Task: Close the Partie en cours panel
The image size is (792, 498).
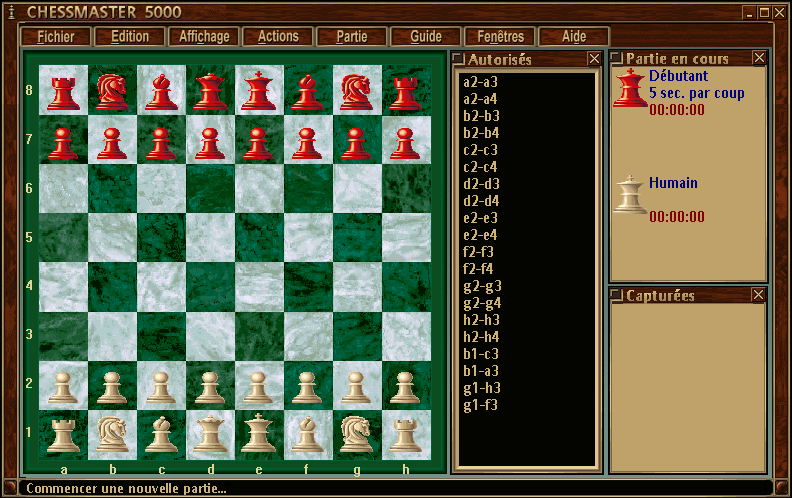Action: click(759, 58)
